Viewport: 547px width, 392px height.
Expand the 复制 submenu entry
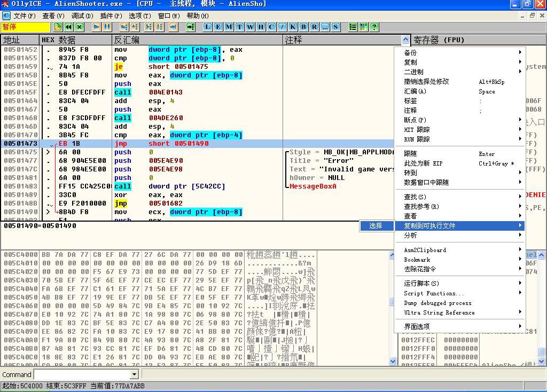point(459,62)
